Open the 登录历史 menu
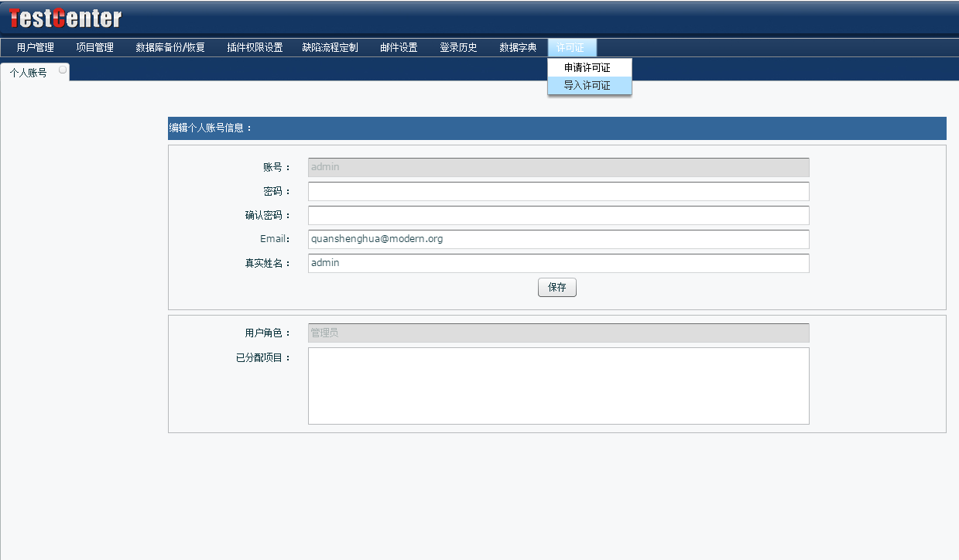959x560 pixels. point(458,47)
